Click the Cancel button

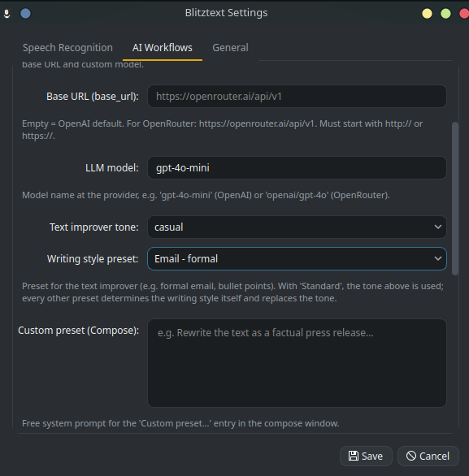(x=428, y=456)
